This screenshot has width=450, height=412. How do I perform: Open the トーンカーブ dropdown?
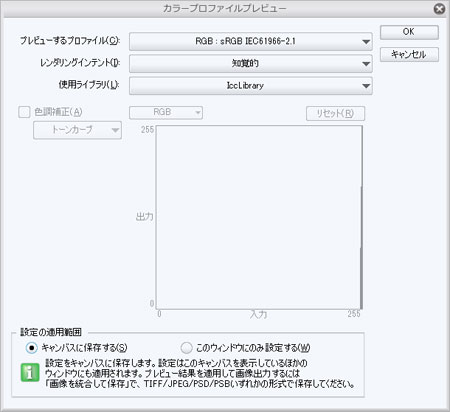coord(77,130)
